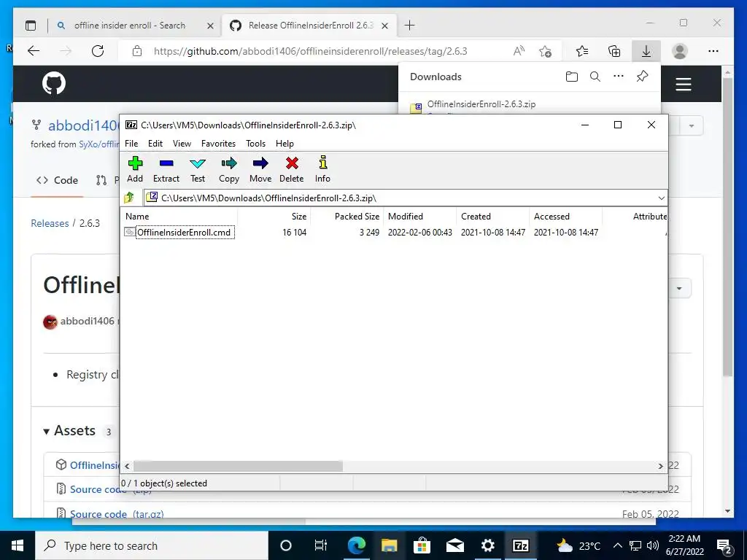Image resolution: width=747 pixels, height=560 pixels.
Task: Open the Edge Collections icon
Action: tap(614, 51)
